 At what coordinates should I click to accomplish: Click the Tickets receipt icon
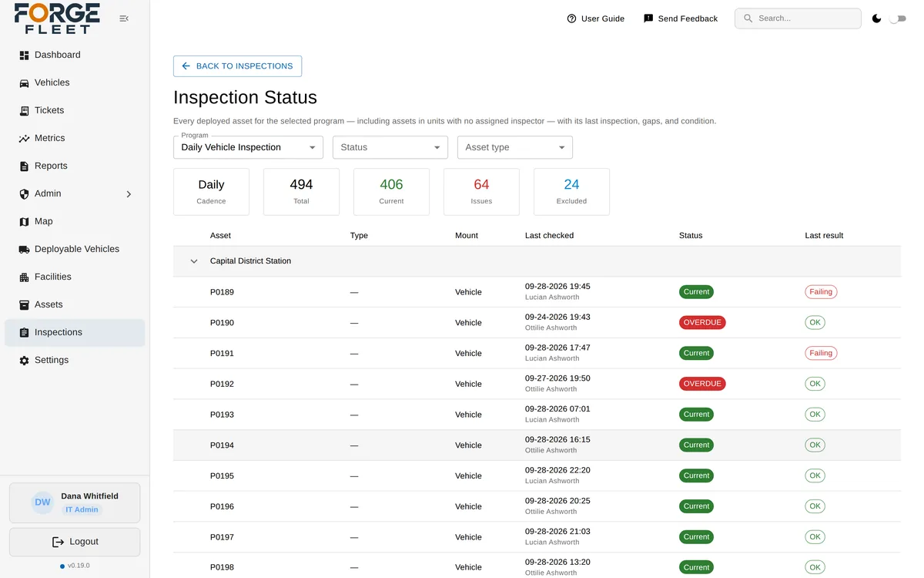(x=24, y=111)
